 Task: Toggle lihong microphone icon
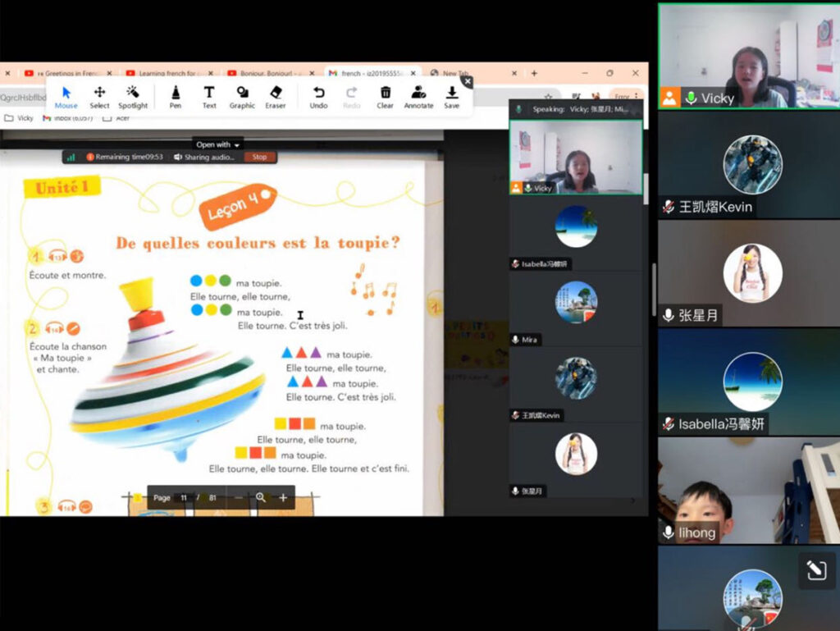[668, 533]
